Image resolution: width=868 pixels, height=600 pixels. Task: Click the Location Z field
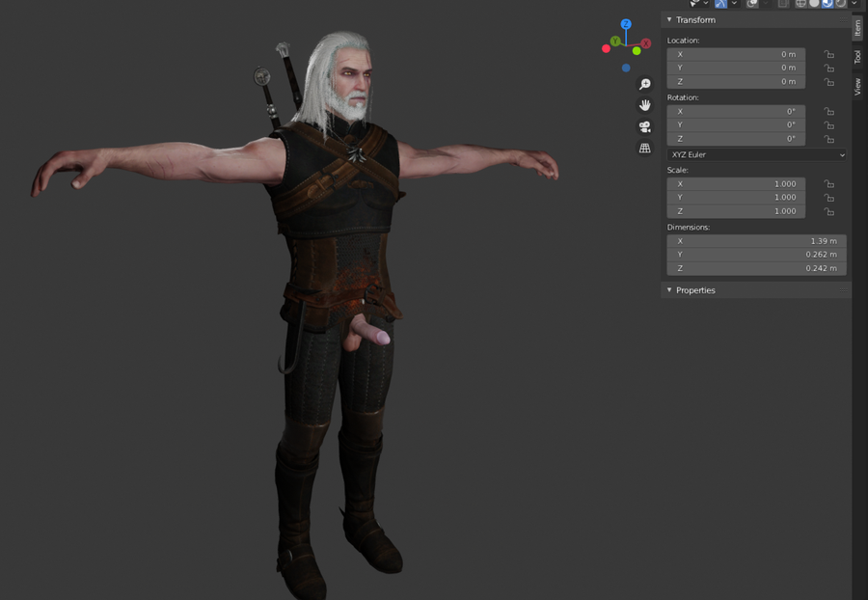736,81
